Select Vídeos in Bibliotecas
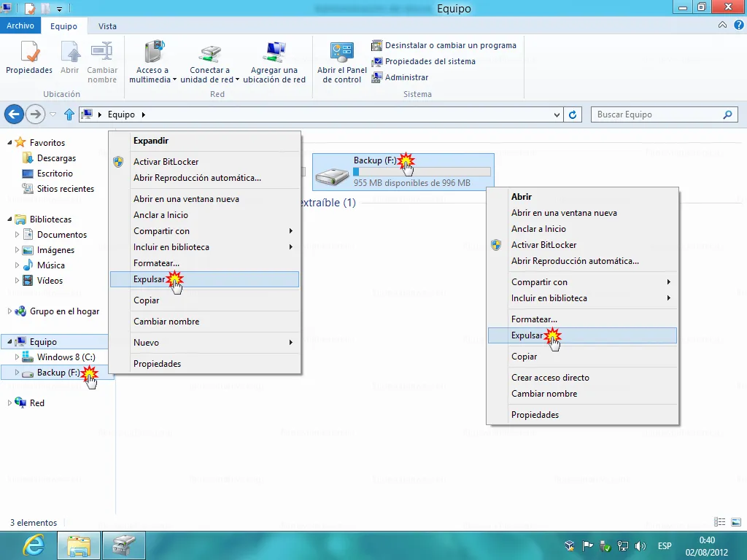Viewport: 747px width, 560px height. tap(50, 281)
